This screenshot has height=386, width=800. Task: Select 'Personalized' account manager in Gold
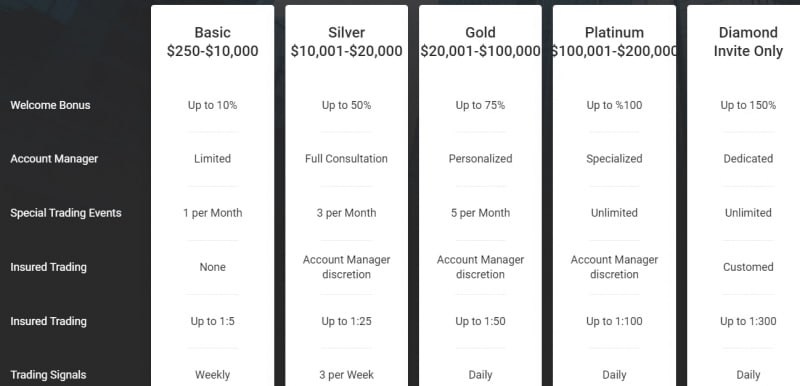coord(480,159)
